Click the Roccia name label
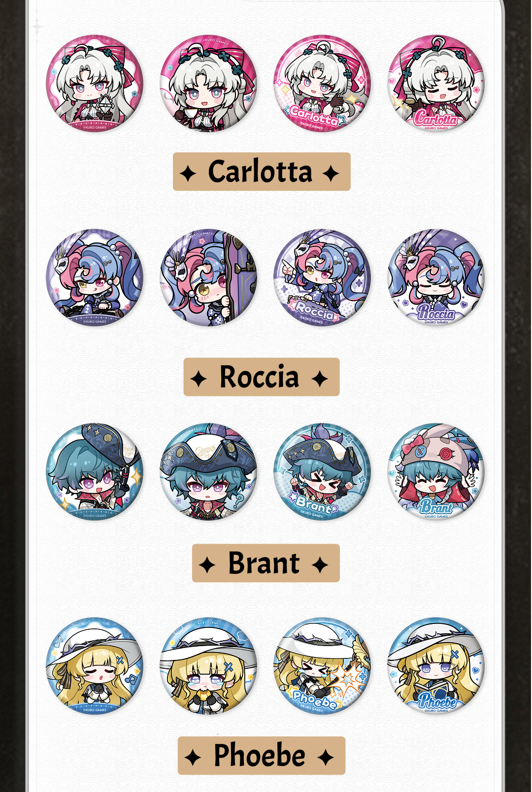532x792 pixels. pyautogui.click(x=262, y=377)
